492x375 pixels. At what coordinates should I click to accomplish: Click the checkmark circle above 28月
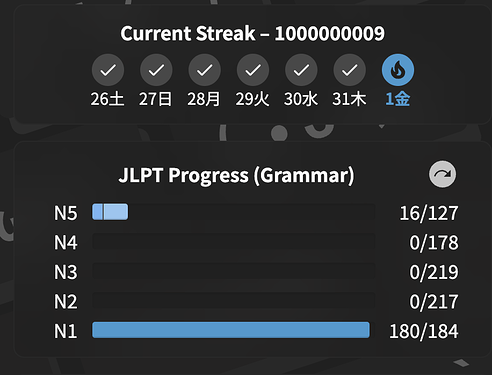[x=205, y=70]
